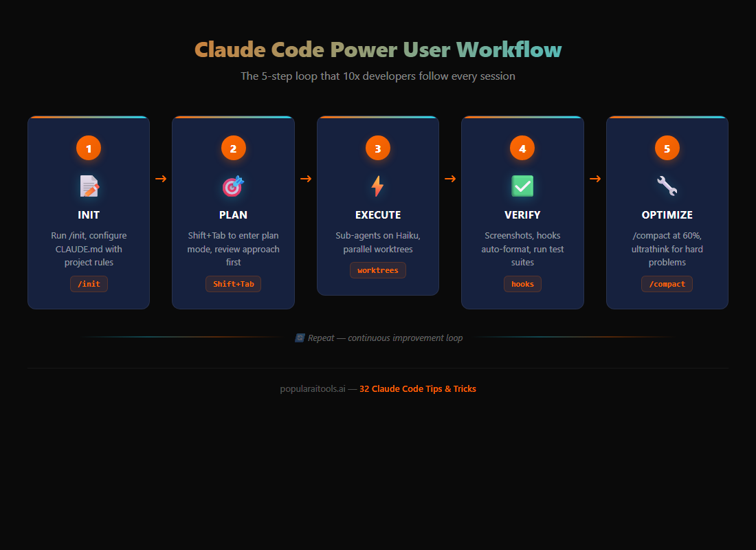Click the gradient bar atop the INIT card
The height and width of the screenshot is (550, 756).
point(89,117)
